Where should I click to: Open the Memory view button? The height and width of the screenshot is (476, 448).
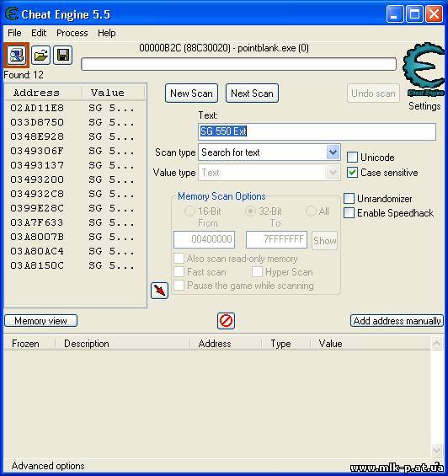(x=41, y=321)
